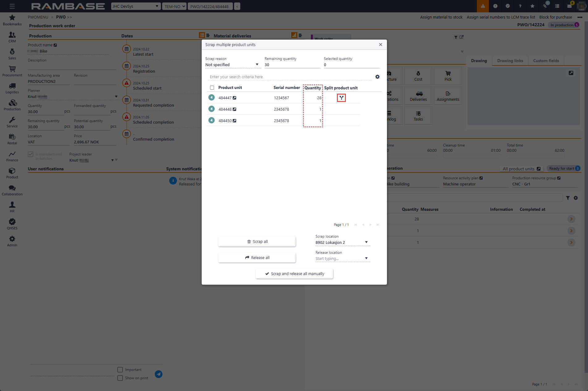Open product unit 484447 details link icon
588x391 pixels.
234,98
